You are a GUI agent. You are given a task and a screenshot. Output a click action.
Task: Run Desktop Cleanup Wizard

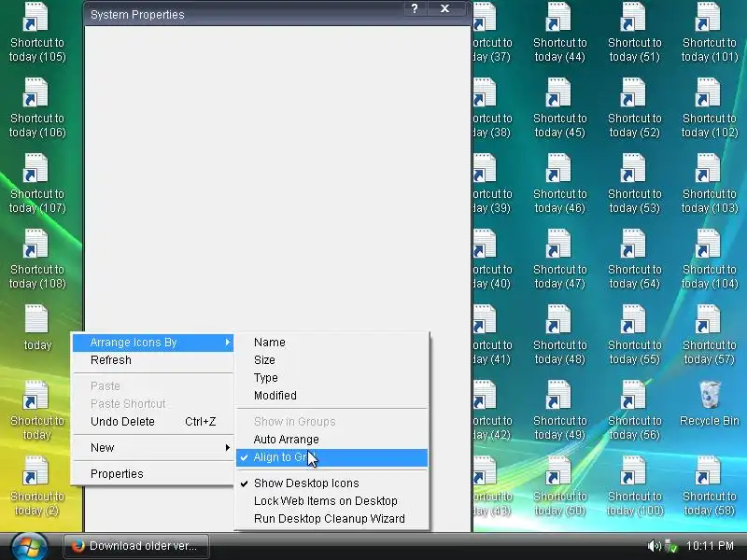click(332, 519)
